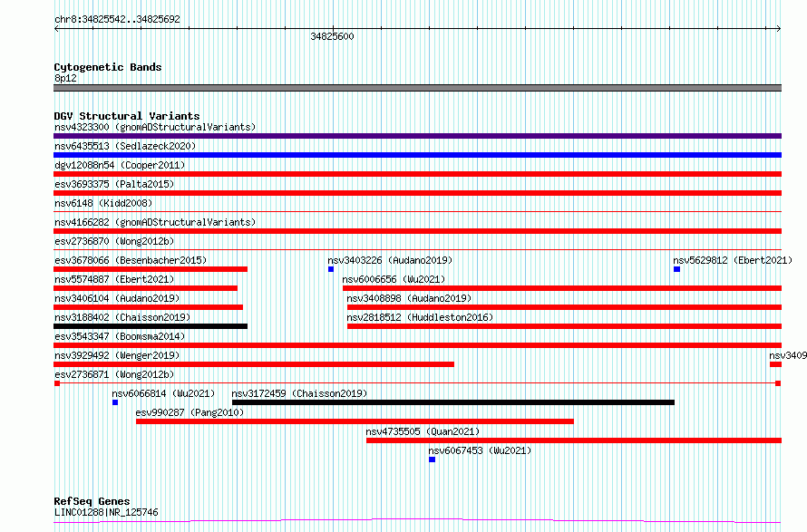
Task: Click the right red end block of esv2736871
Action: (778, 383)
